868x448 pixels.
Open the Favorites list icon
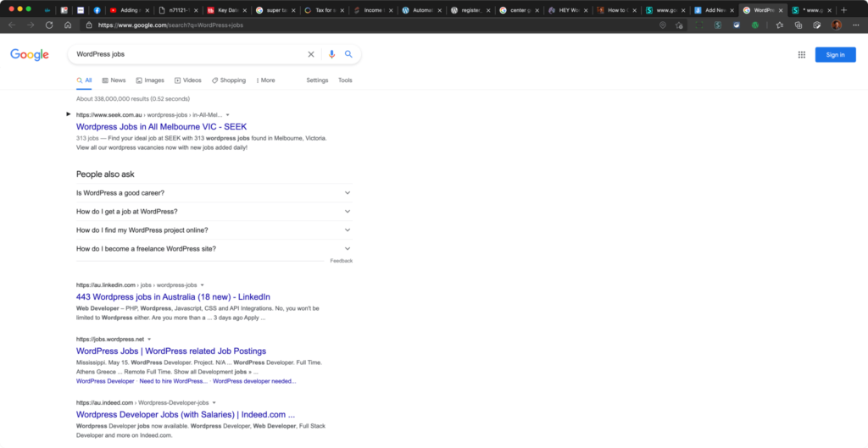pyautogui.click(x=780, y=25)
